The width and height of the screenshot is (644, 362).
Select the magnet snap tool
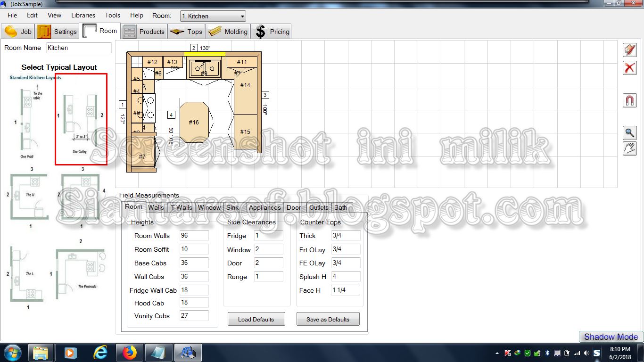(629, 100)
